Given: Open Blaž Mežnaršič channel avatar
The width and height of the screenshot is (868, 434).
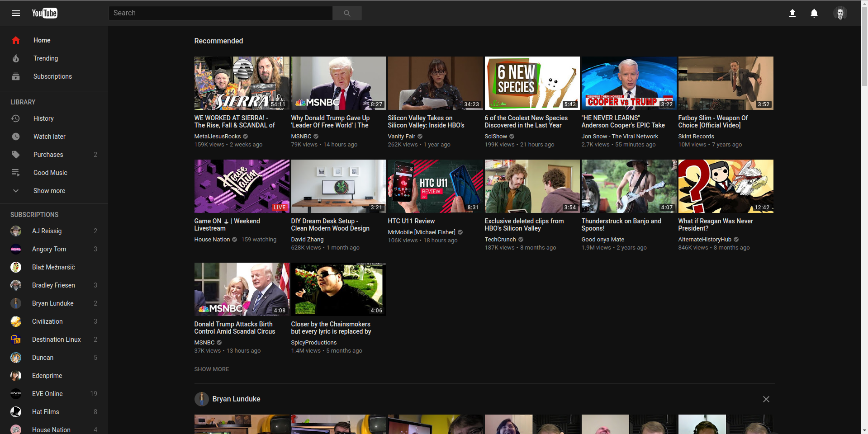Looking at the screenshot, I should 16,267.
